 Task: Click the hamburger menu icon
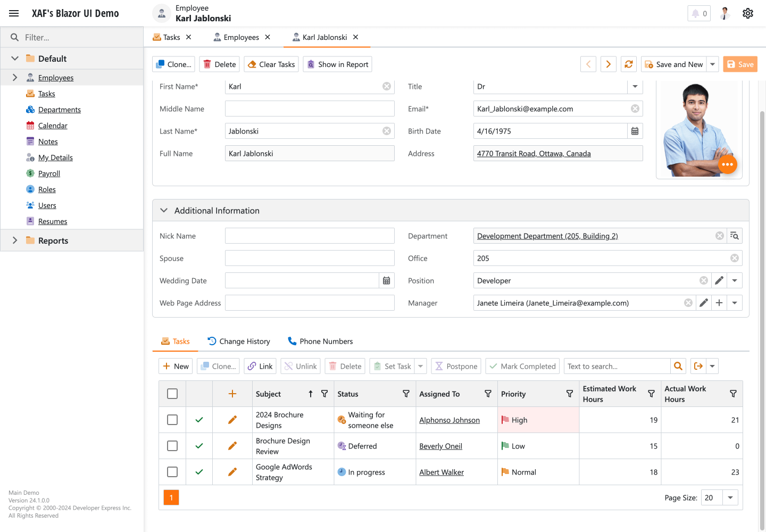[14, 13]
